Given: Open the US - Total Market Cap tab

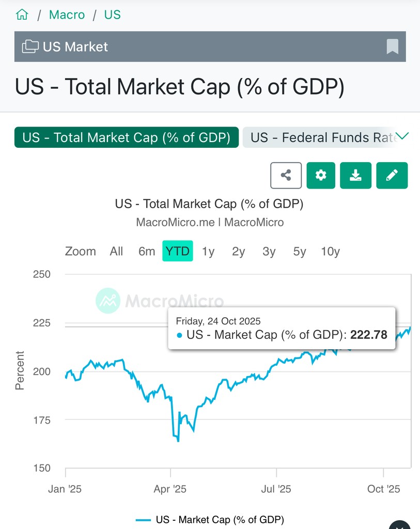Looking at the screenshot, I should click(x=127, y=137).
